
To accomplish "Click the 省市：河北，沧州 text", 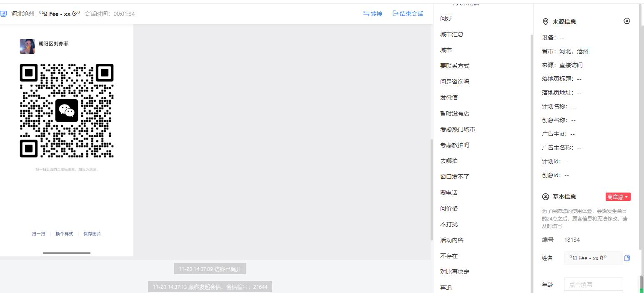I will tap(565, 51).
